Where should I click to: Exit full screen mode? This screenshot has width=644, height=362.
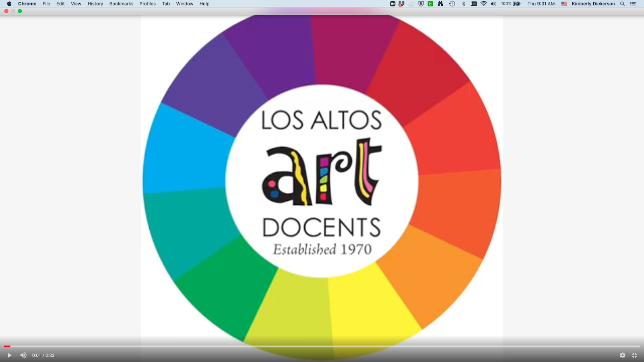[634, 355]
